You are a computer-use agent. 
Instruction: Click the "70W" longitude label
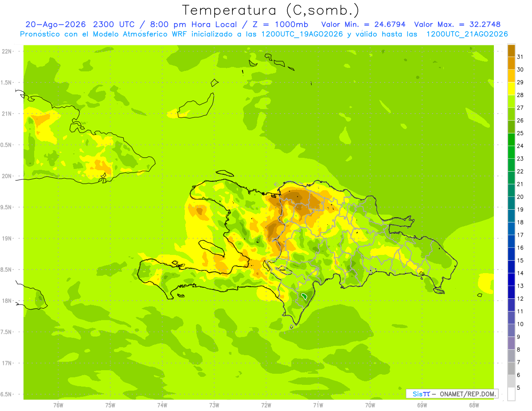370,405
